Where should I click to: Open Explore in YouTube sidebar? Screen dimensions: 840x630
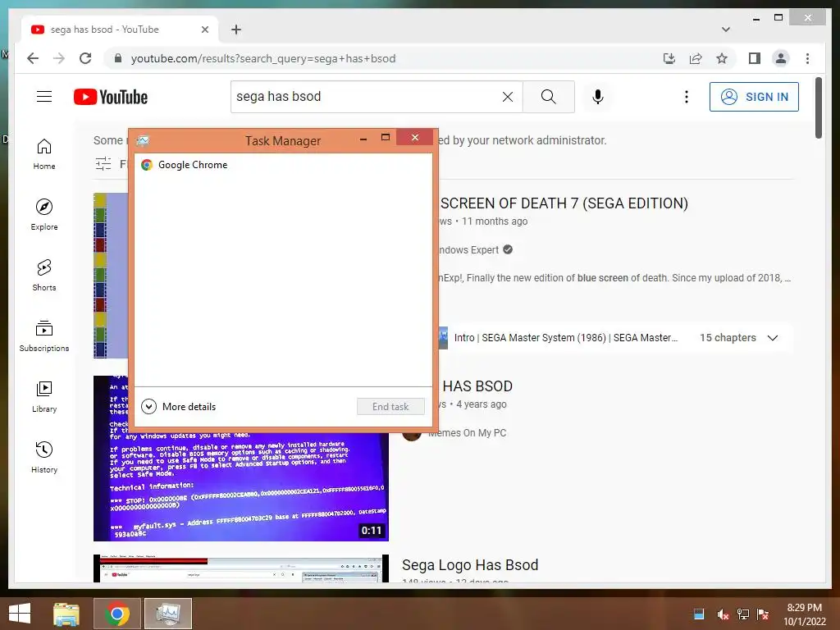click(44, 215)
